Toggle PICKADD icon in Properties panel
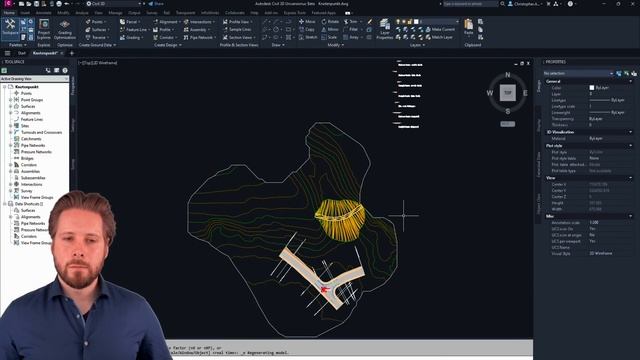Image resolution: width=640 pixels, height=360 pixels. 619,73
